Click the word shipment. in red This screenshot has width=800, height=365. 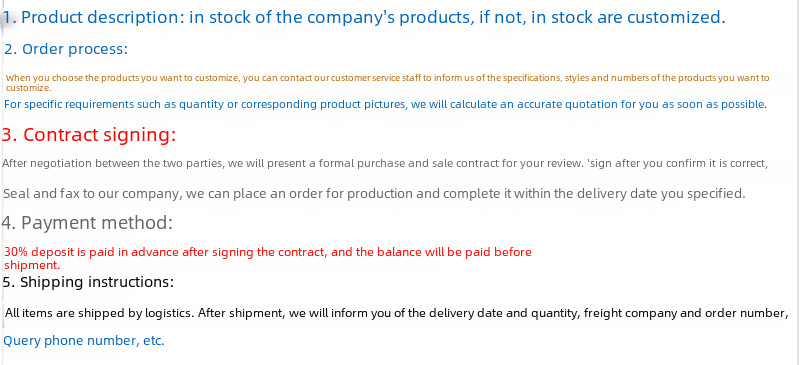tap(32, 265)
